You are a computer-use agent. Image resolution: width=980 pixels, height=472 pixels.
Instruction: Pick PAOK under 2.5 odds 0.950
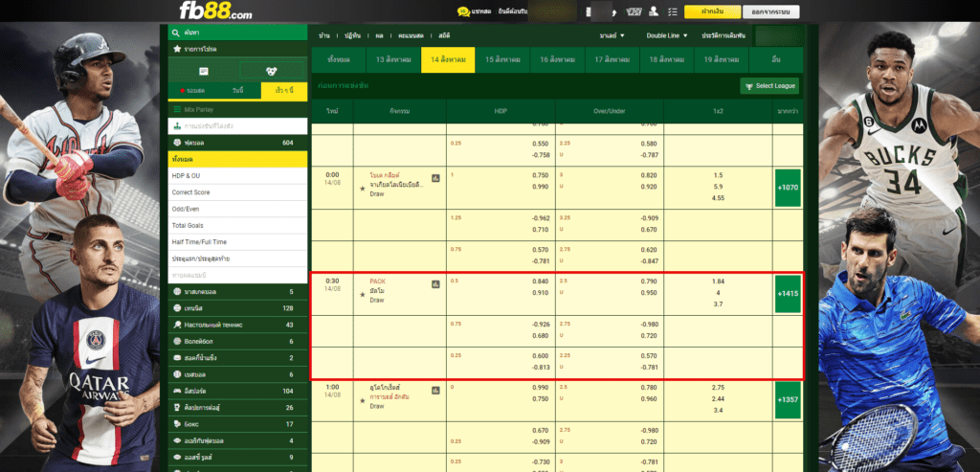(x=649, y=292)
